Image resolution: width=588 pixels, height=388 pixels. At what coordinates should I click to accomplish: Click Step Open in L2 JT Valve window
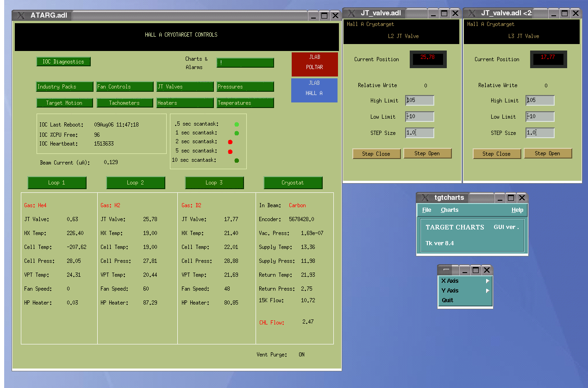click(x=427, y=153)
